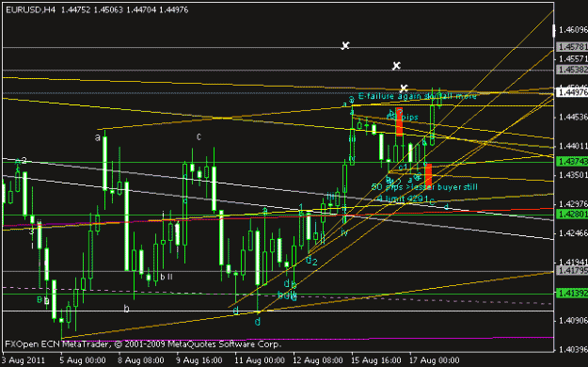The height and width of the screenshot is (367, 588).
Task: Click the current price tag 1.44976
Action: (572, 92)
